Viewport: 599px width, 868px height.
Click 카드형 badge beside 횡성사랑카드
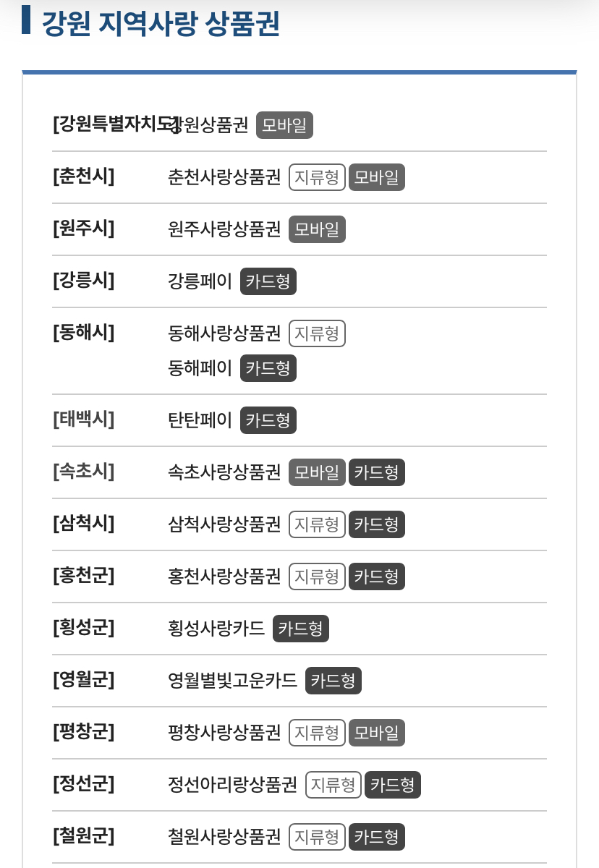click(301, 629)
